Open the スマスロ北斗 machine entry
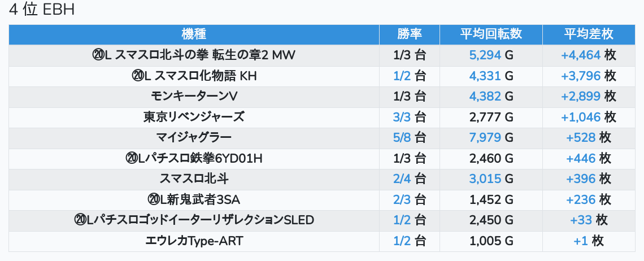This screenshot has height=261, width=644. (x=194, y=179)
